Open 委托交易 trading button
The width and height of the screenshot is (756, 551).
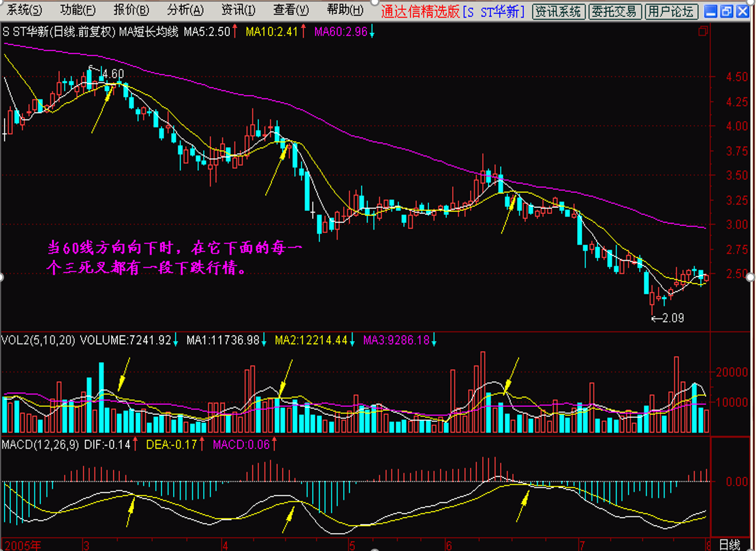click(615, 11)
